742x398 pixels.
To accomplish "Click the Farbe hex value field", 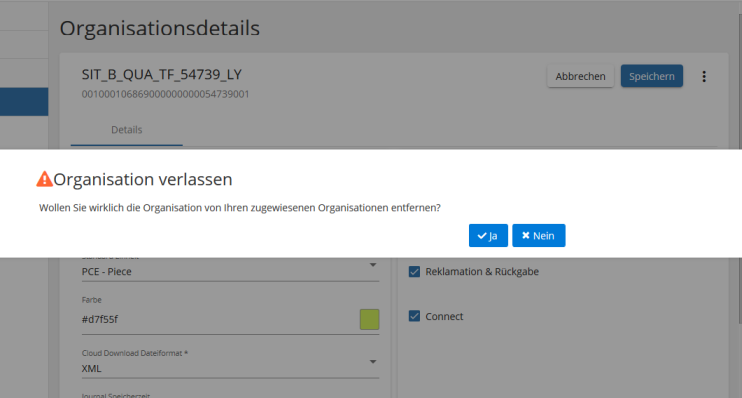I will pyautogui.click(x=219, y=319).
